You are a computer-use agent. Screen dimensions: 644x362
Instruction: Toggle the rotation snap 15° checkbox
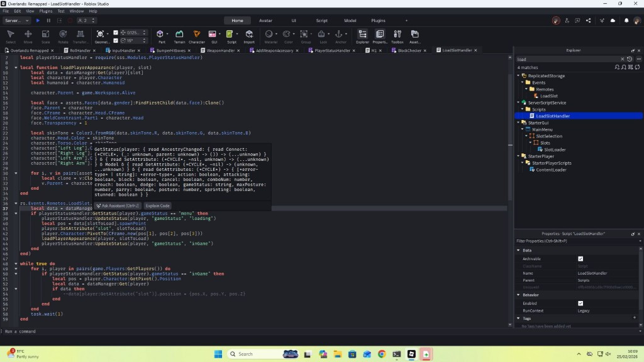(117, 40)
